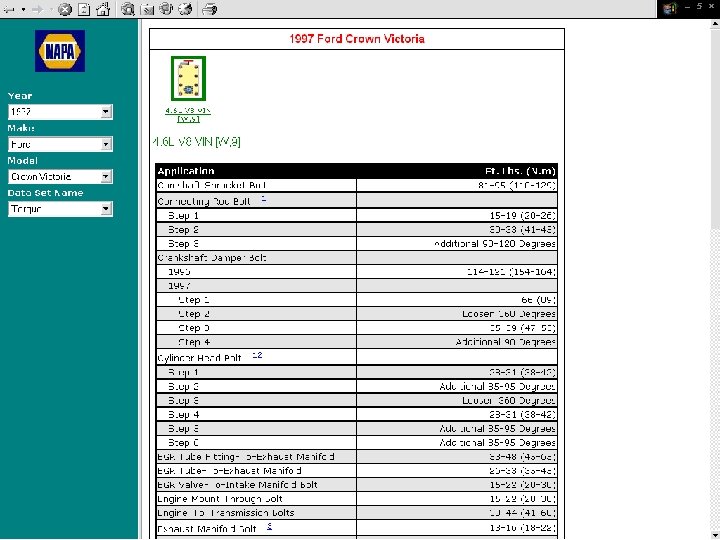
Task: Select 'Engine Mount Through Bolt' row label
Action: coord(220,499)
